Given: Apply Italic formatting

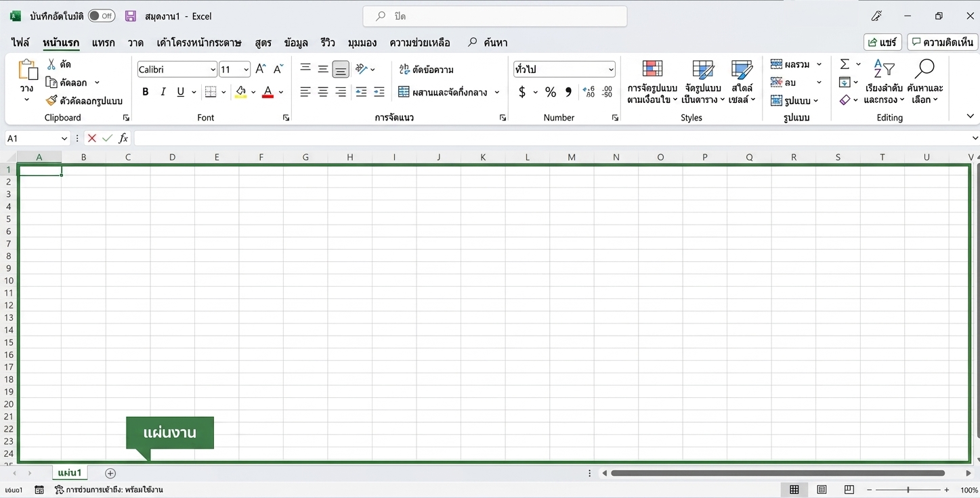Looking at the screenshot, I should pos(163,92).
